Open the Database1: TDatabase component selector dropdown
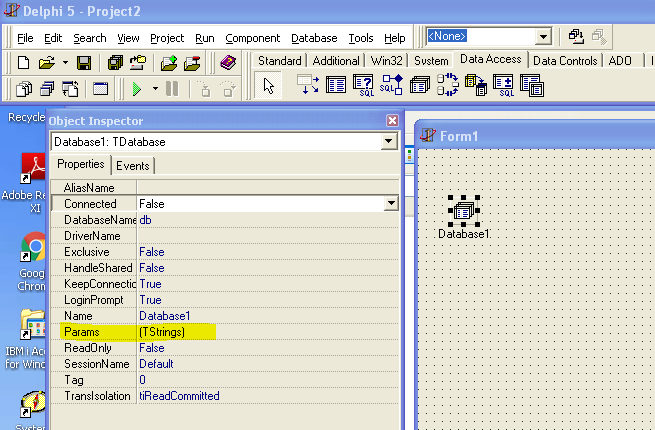The image size is (655, 430). (388, 141)
